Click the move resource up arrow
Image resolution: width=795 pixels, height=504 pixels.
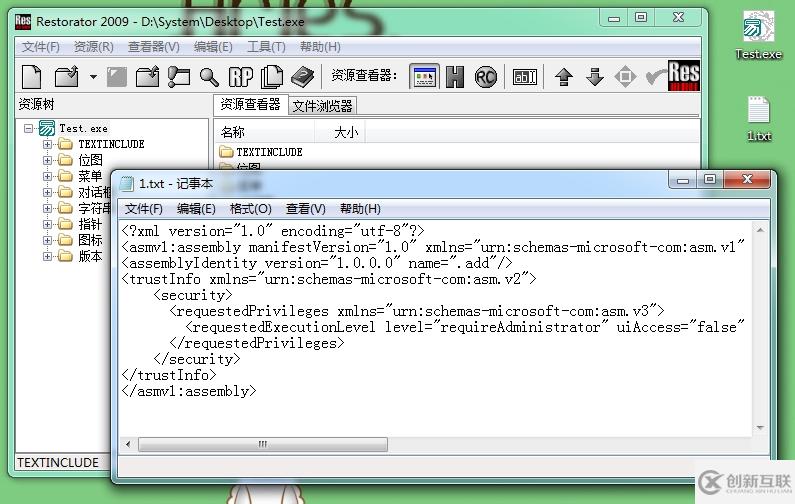tap(564, 77)
